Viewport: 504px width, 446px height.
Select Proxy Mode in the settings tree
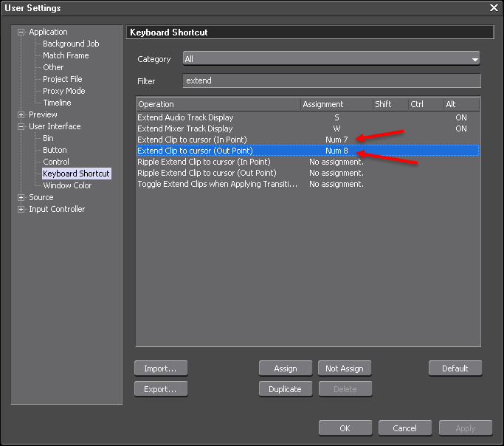click(x=63, y=91)
